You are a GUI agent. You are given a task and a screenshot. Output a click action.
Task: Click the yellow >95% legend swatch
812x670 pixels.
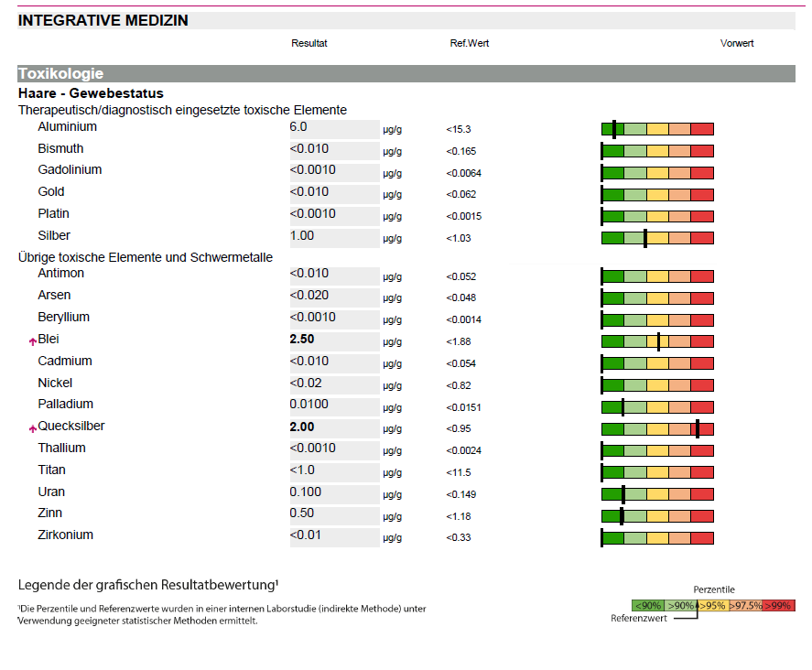(713, 605)
